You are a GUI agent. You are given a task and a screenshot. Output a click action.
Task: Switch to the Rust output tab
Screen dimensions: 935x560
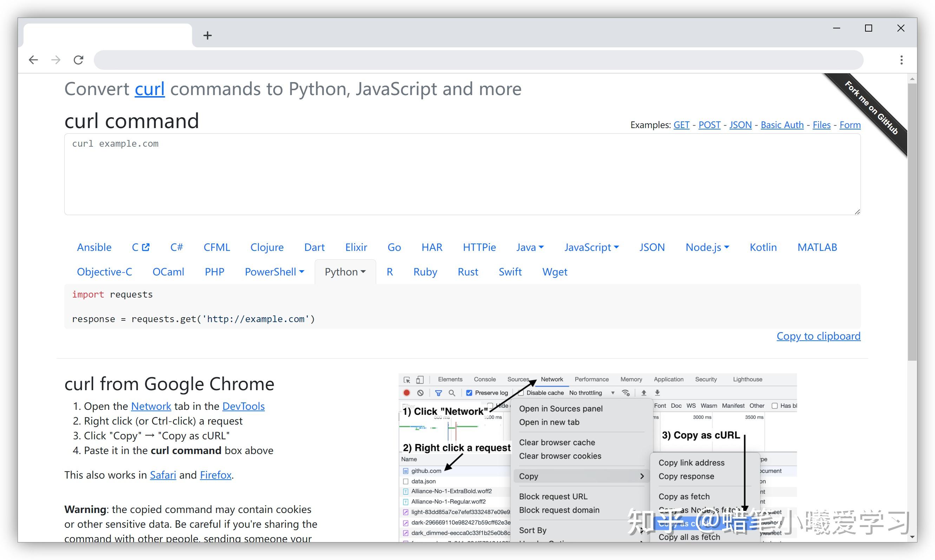(x=468, y=272)
